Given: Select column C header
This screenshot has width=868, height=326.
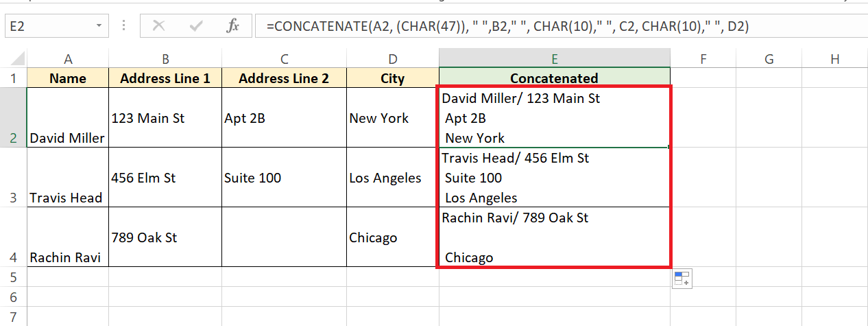Looking at the screenshot, I should [284, 59].
